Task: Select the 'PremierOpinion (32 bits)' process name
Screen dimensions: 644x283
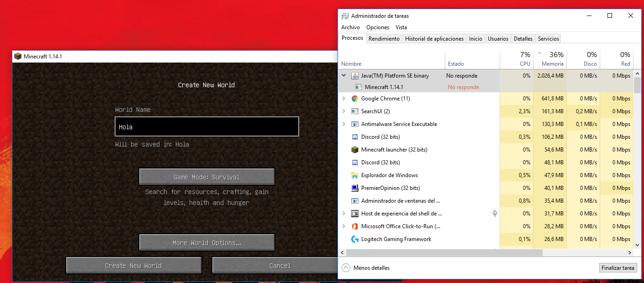Action: [391, 188]
